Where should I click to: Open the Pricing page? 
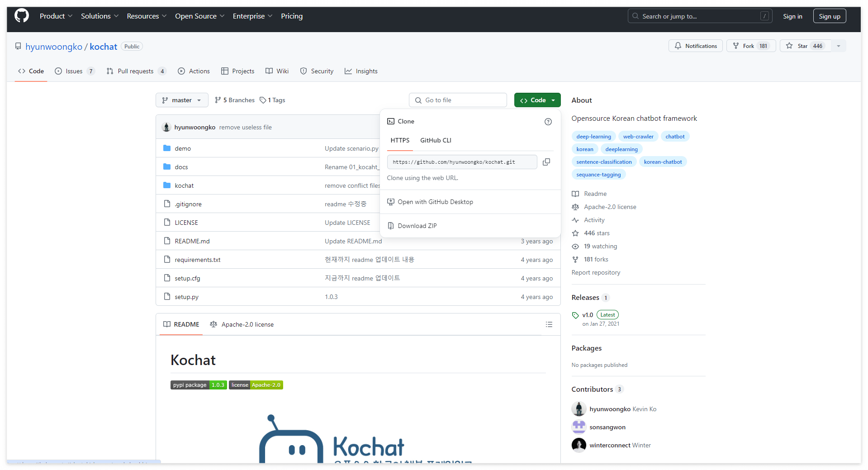292,16
